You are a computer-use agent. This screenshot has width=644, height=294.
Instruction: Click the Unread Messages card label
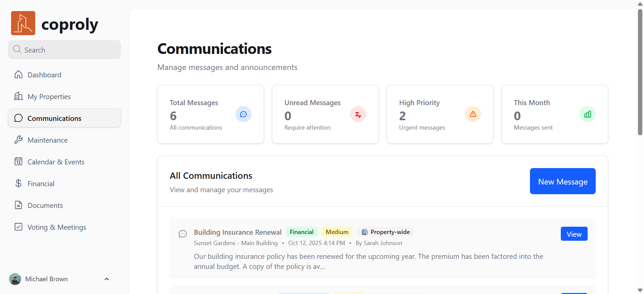tap(313, 102)
